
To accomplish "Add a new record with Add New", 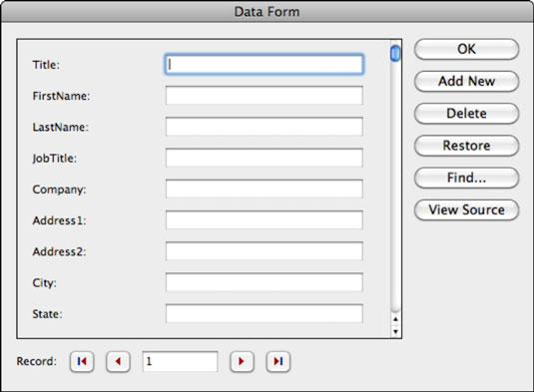I will pos(466,81).
